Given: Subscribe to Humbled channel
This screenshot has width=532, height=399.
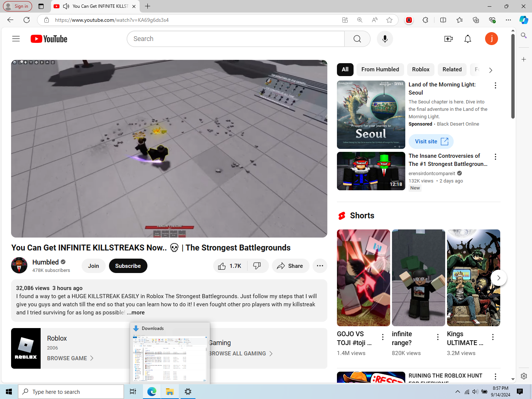Looking at the screenshot, I should (128, 266).
